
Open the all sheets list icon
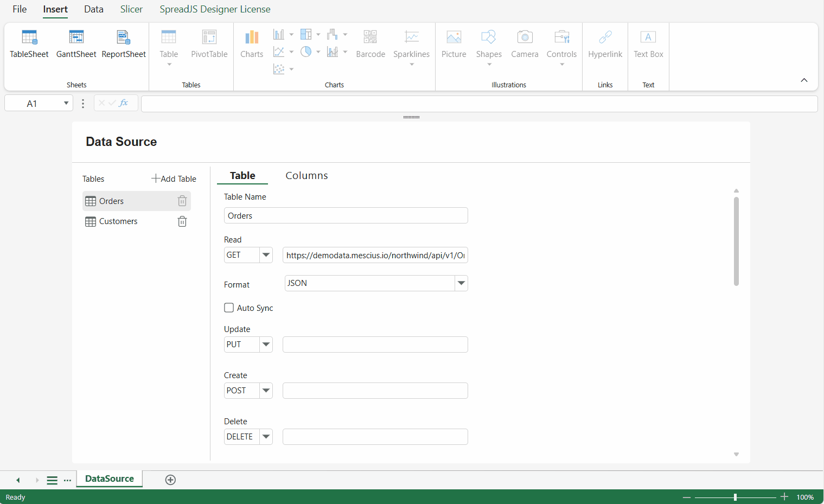(x=52, y=480)
